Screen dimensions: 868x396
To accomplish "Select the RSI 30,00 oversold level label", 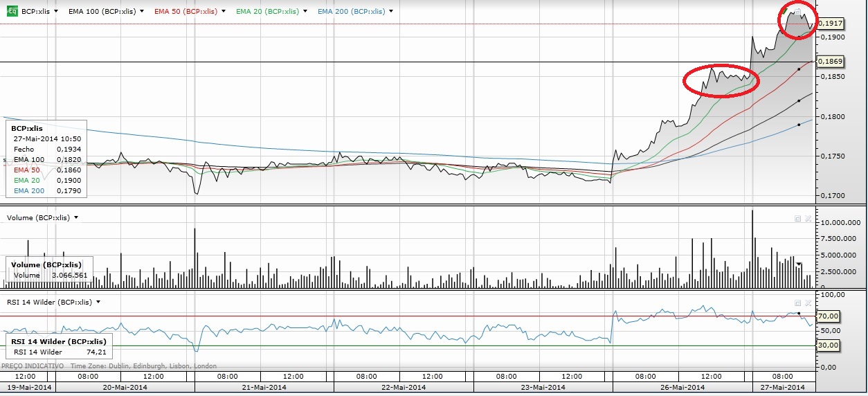I will coord(829,345).
